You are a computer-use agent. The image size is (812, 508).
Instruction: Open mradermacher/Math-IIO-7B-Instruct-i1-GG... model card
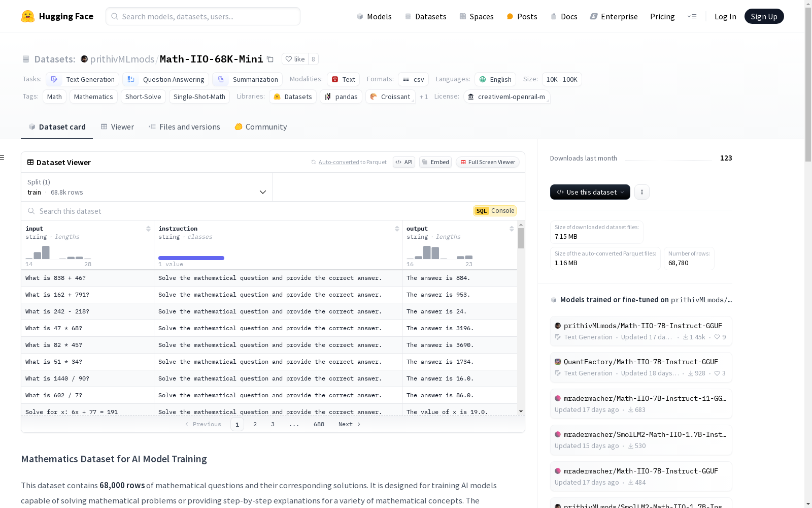click(641, 403)
